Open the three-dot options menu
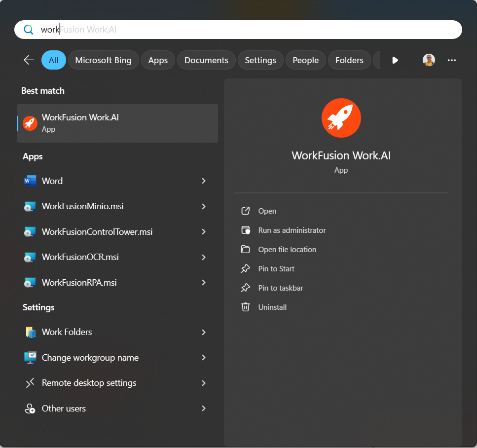 [x=452, y=60]
